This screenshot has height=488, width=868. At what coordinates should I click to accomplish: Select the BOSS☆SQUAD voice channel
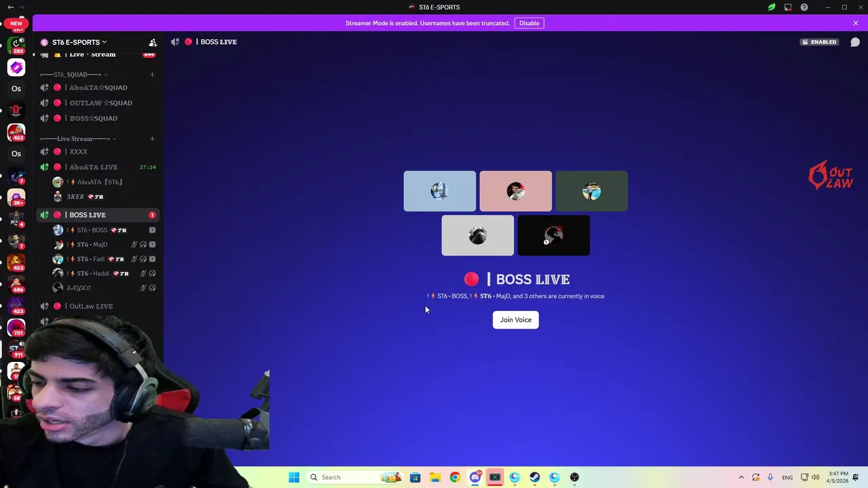tap(98, 118)
